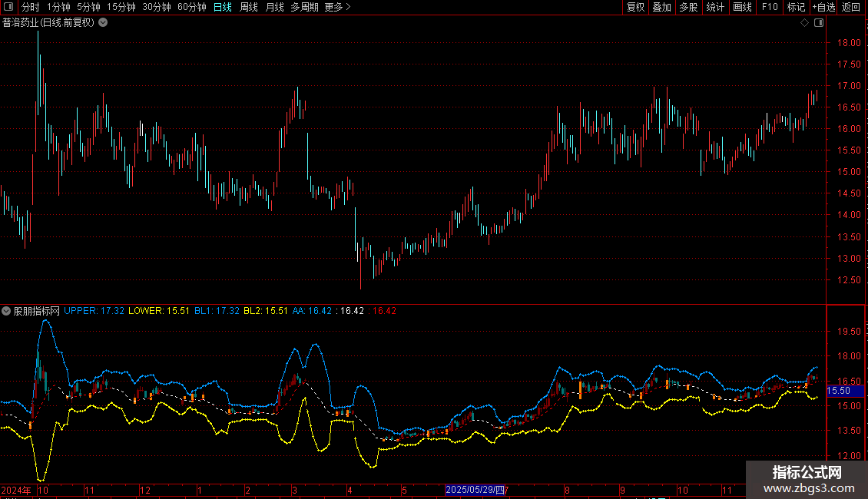Toggle the side panel icon in chart header
Viewport: 868px width, 499px height.
pos(819,23)
